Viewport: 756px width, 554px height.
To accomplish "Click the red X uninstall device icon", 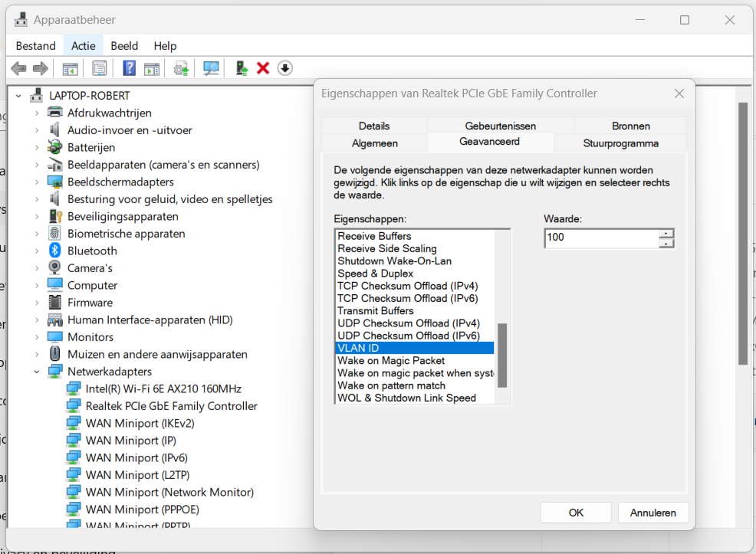I will (x=263, y=68).
